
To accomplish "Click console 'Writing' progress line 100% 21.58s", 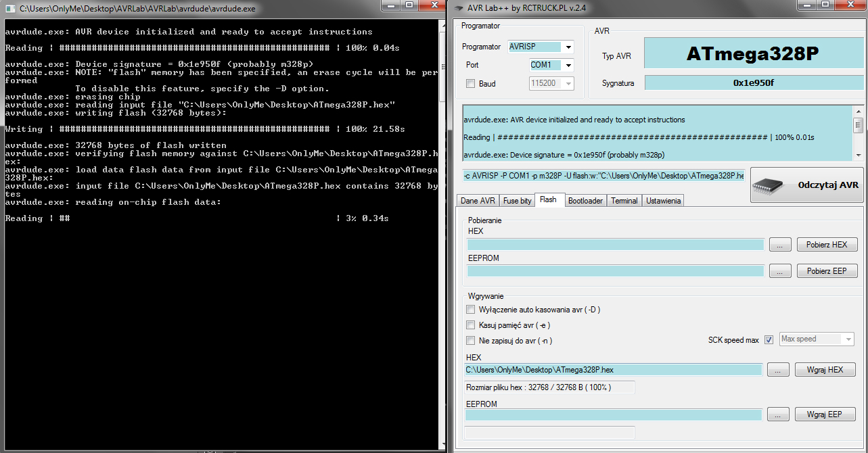I will pyautogui.click(x=205, y=129).
